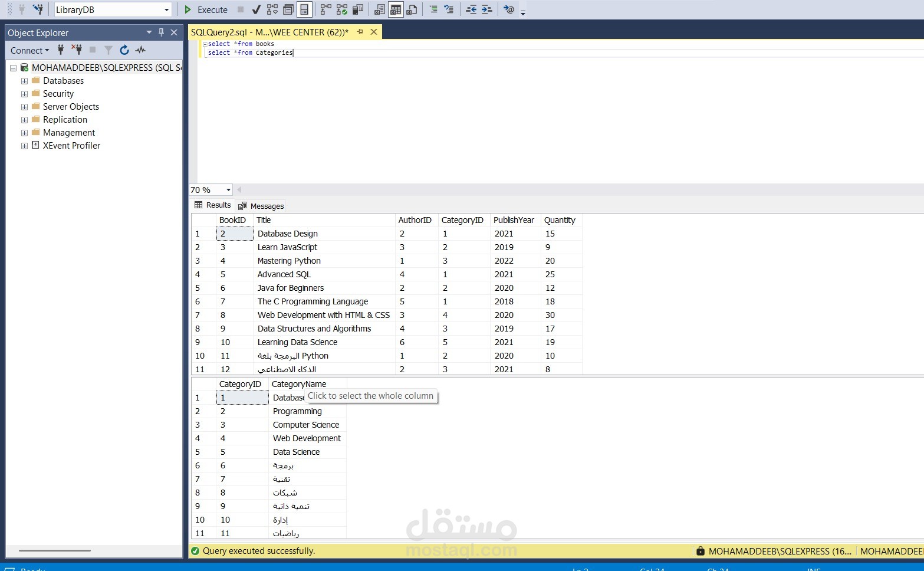The height and width of the screenshot is (571, 924).
Task: Click 'Query executed successfully.' status message
Action: coord(259,551)
